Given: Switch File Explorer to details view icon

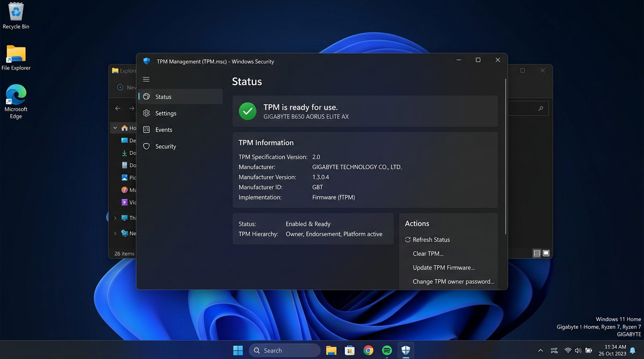Looking at the screenshot, I should (x=536, y=253).
